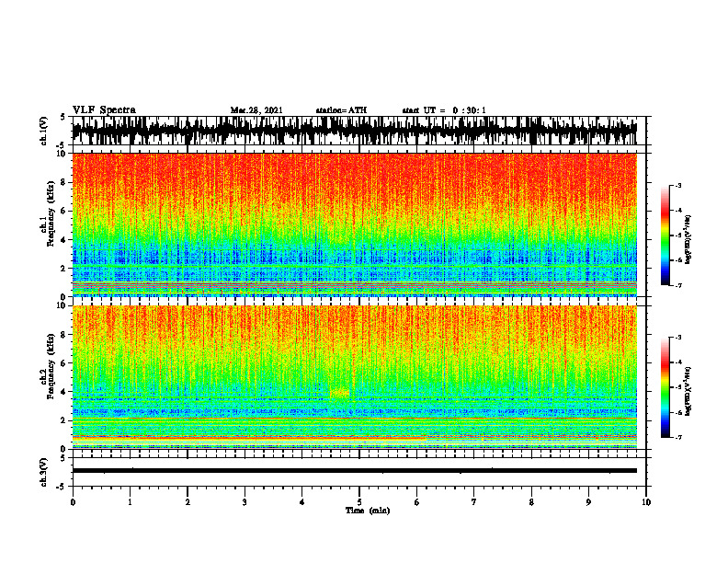Click the time axis tick label "0"
728x563 pixels.
[x=73, y=502]
